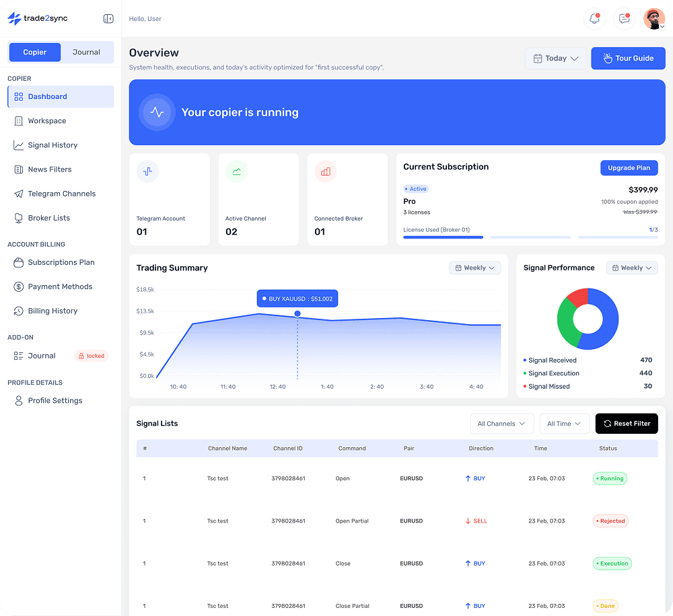Screen dimensions: 673x616
Task: Click the Signal Received legend entry
Action: [588, 360]
